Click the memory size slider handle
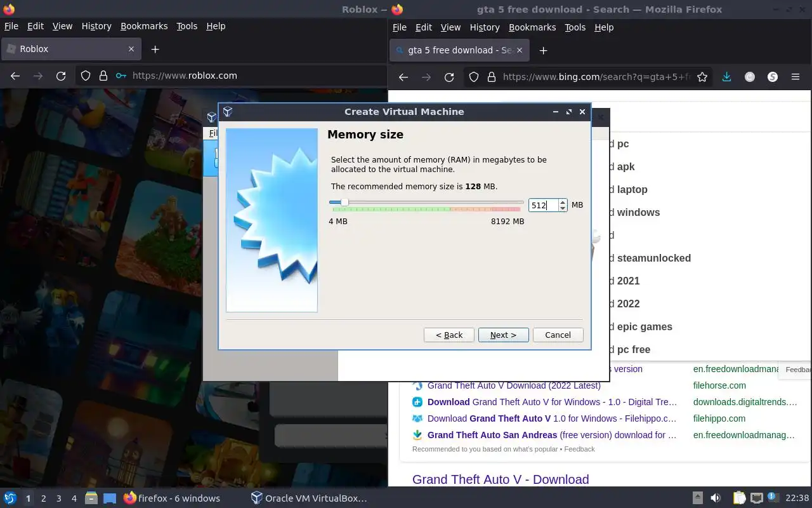 (344, 203)
